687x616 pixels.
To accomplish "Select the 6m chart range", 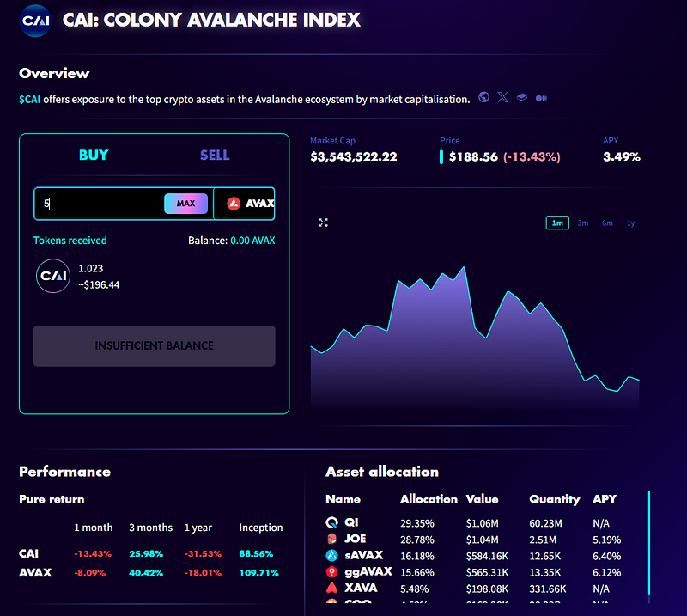I will pos(607,223).
